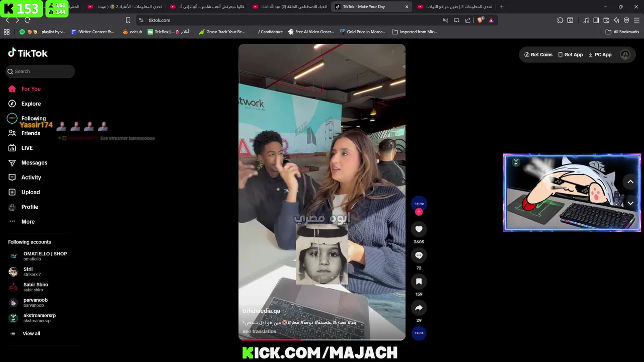Screen dimensions: 644x362
Task: Open the tab search icon in toolbar
Action: point(570,20)
